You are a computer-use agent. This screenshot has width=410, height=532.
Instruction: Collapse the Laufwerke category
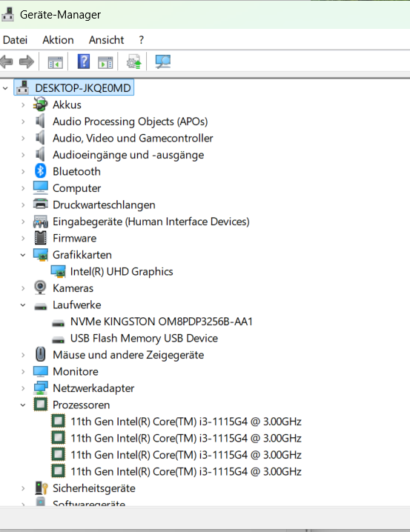pos(23,305)
